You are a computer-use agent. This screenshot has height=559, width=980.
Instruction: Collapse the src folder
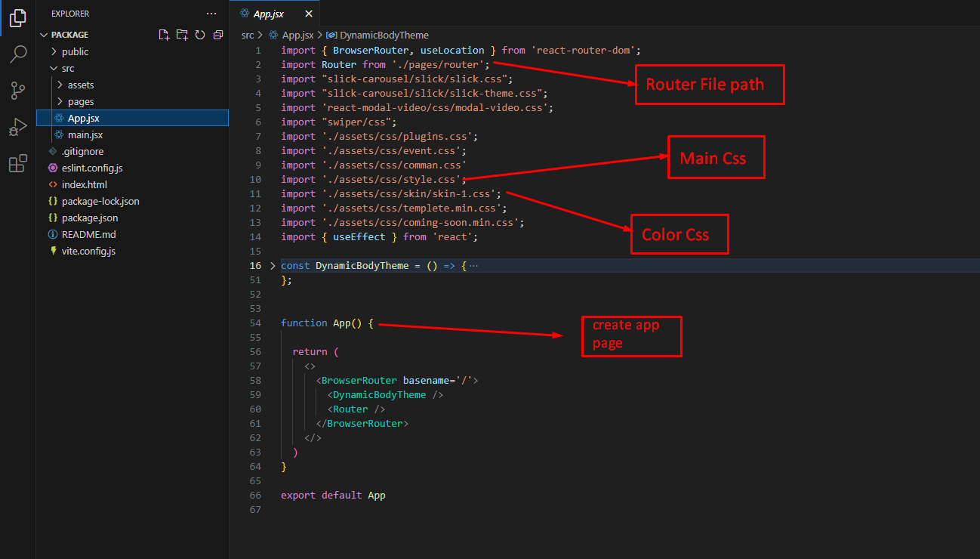click(x=67, y=68)
